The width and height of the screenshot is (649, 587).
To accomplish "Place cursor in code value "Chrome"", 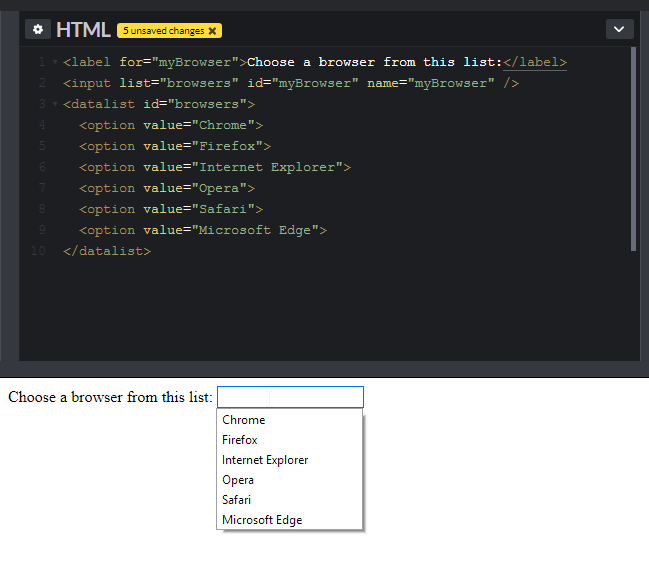I will pyautogui.click(x=223, y=125).
